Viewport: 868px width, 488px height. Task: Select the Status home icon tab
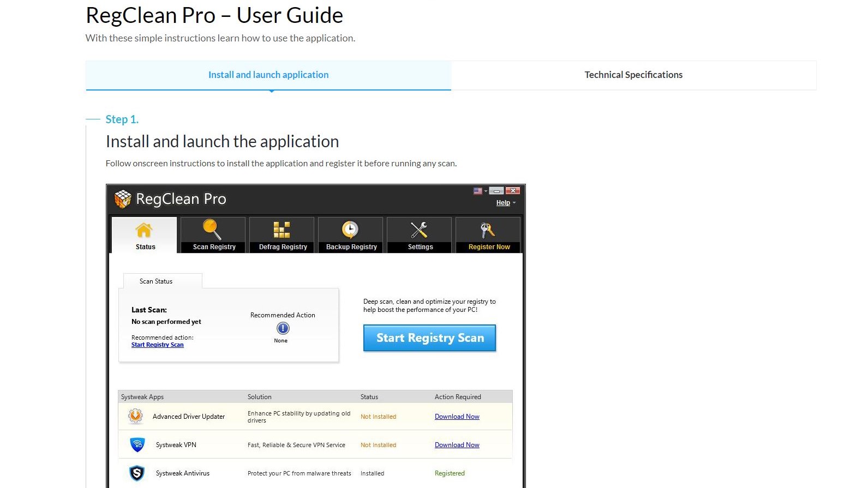144,230
